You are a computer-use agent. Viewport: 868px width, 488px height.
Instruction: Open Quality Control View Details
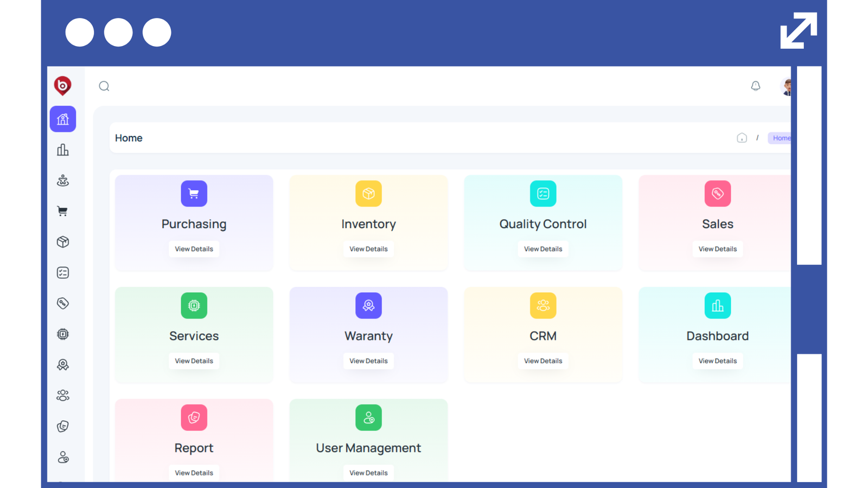click(x=542, y=249)
